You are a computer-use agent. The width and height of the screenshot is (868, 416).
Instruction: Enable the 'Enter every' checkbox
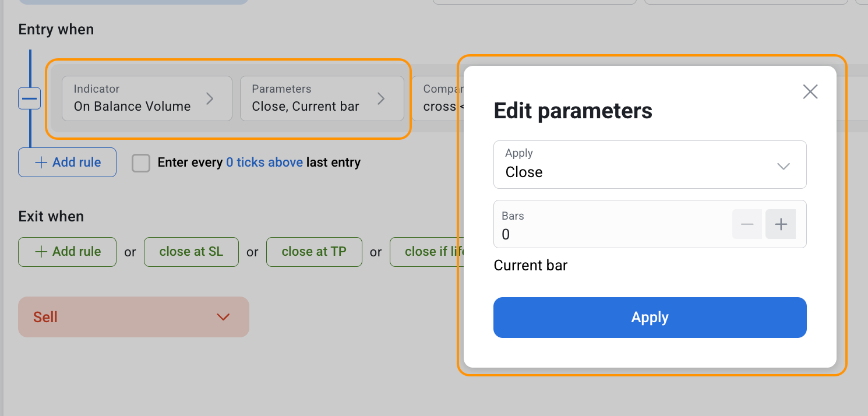[x=141, y=163]
